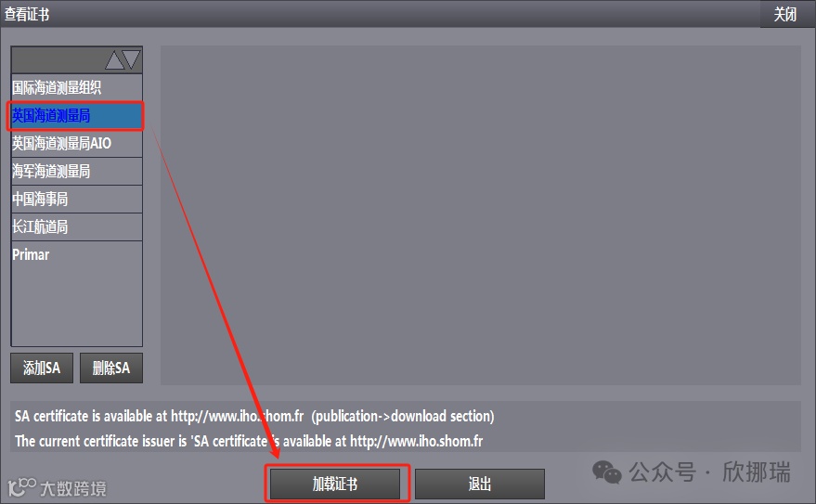The image size is (816, 504).
Task: Choose Primar from the certificate list
Action: click(76, 254)
